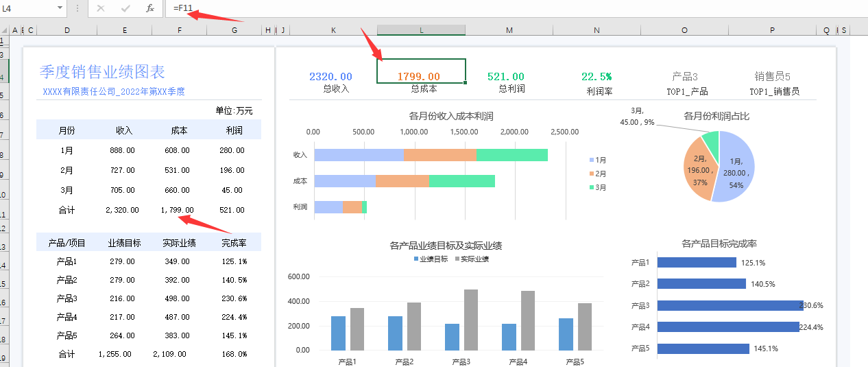The height and width of the screenshot is (367, 868).
Task: Click the 单位:万元 cell
Action: point(234,110)
